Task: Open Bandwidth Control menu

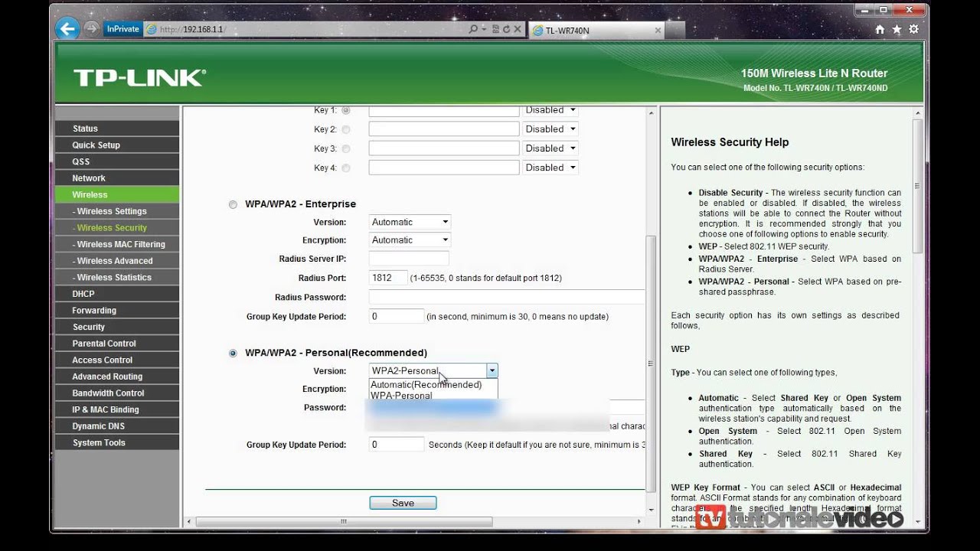Action: click(117, 393)
